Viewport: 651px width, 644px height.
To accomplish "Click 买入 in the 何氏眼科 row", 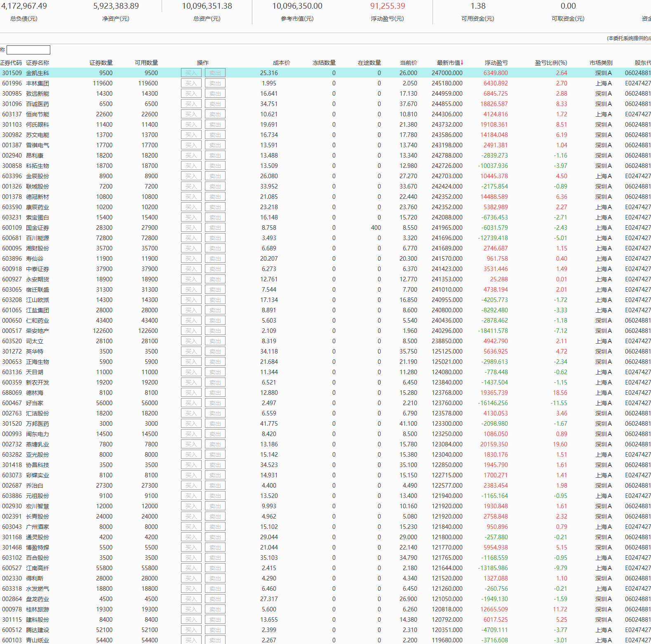I will pyautogui.click(x=191, y=125).
